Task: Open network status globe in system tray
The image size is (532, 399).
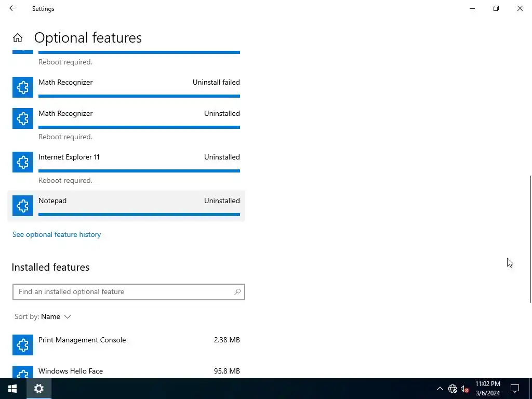Action: pos(453,389)
